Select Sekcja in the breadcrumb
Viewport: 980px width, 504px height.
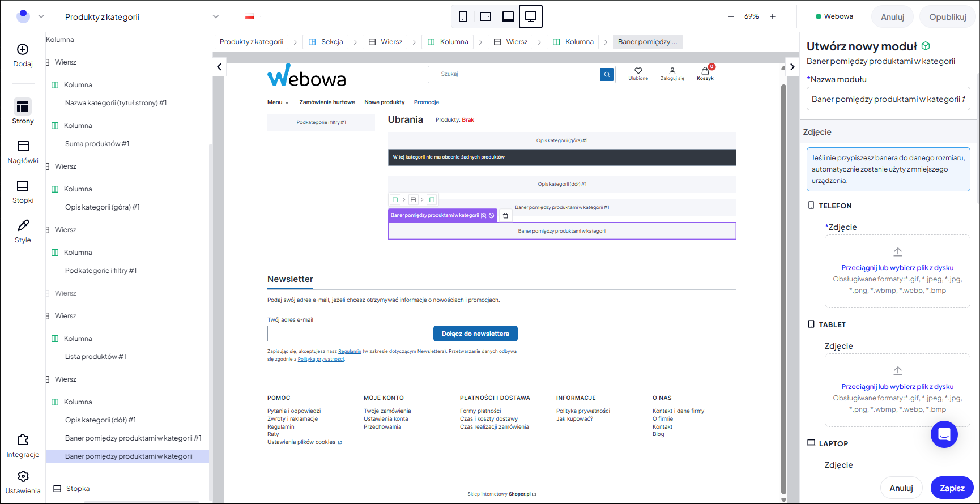tap(326, 42)
